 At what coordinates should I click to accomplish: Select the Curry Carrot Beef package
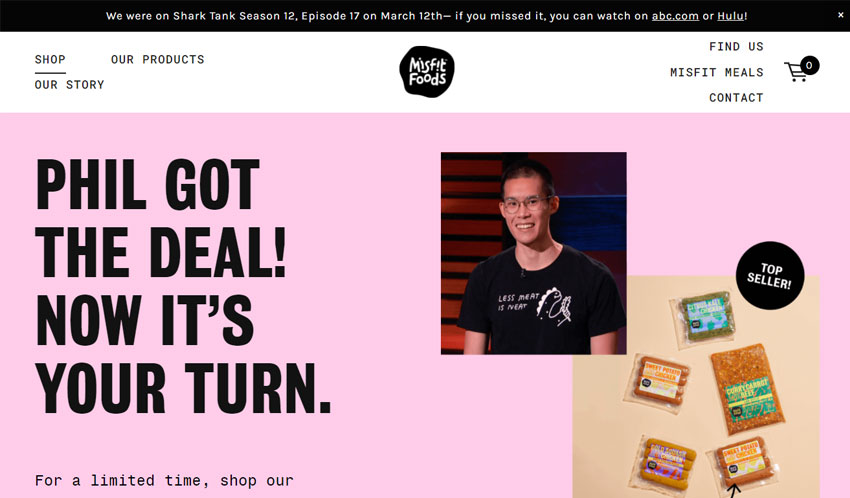[x=748, y=389]
